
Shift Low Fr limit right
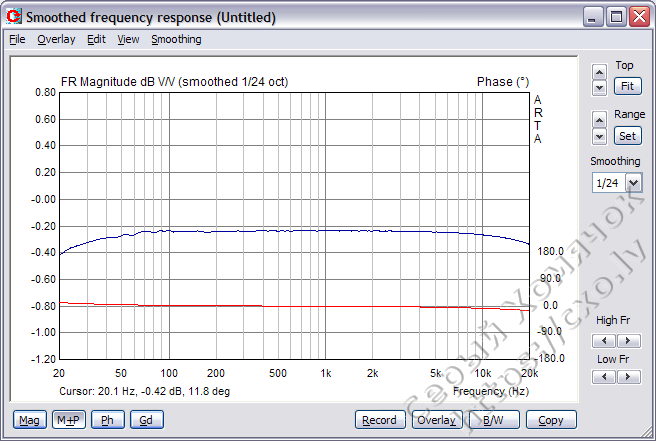tap(628, 377)
